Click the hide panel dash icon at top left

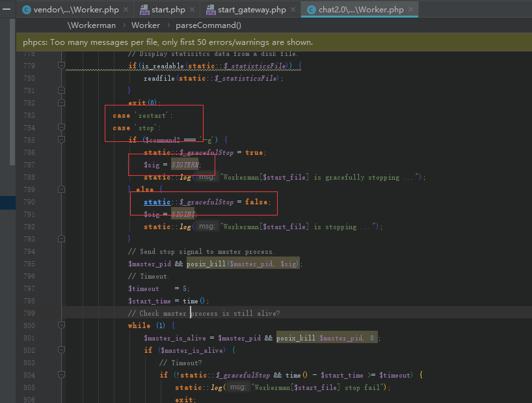pos(7,9)
